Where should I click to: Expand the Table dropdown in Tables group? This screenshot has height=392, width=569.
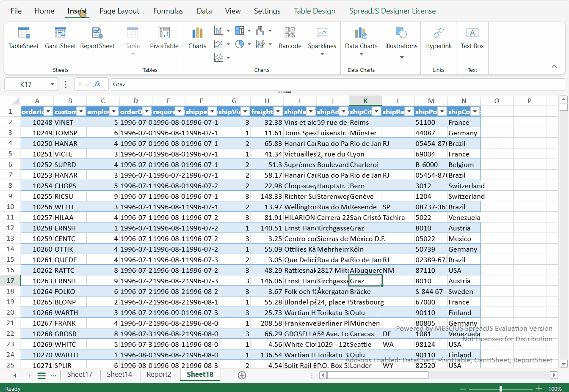click(133, 54)
